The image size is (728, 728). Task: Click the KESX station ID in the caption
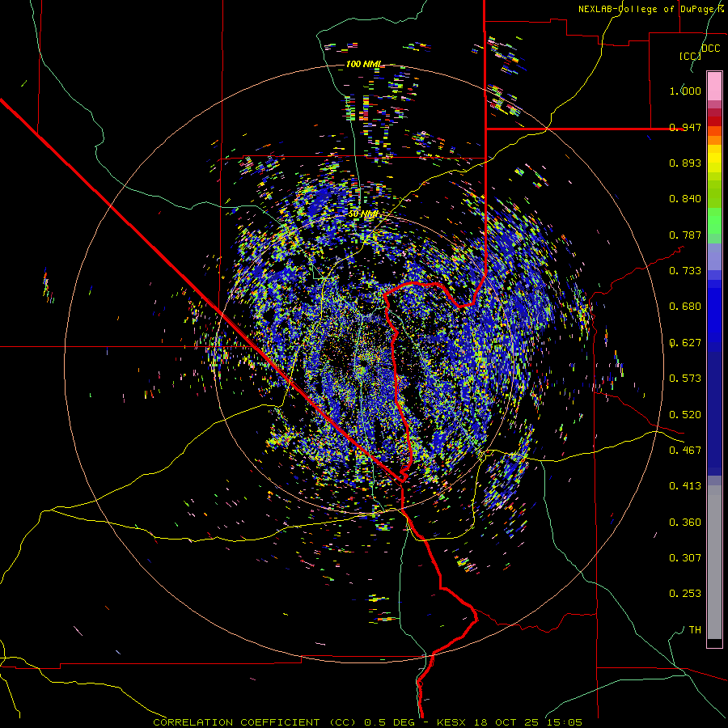[x=451, y=722]
